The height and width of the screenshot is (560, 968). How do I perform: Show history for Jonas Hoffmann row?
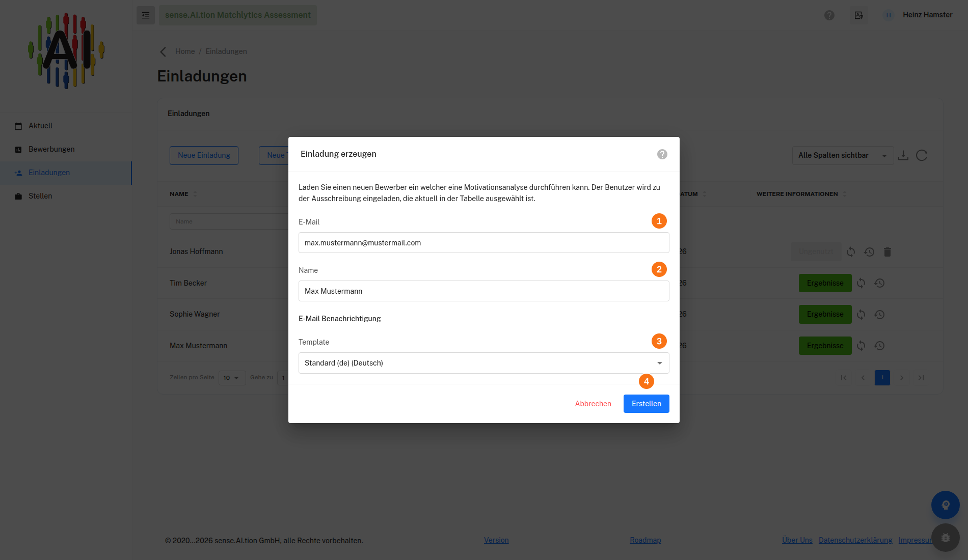click(x=869, y=252)
